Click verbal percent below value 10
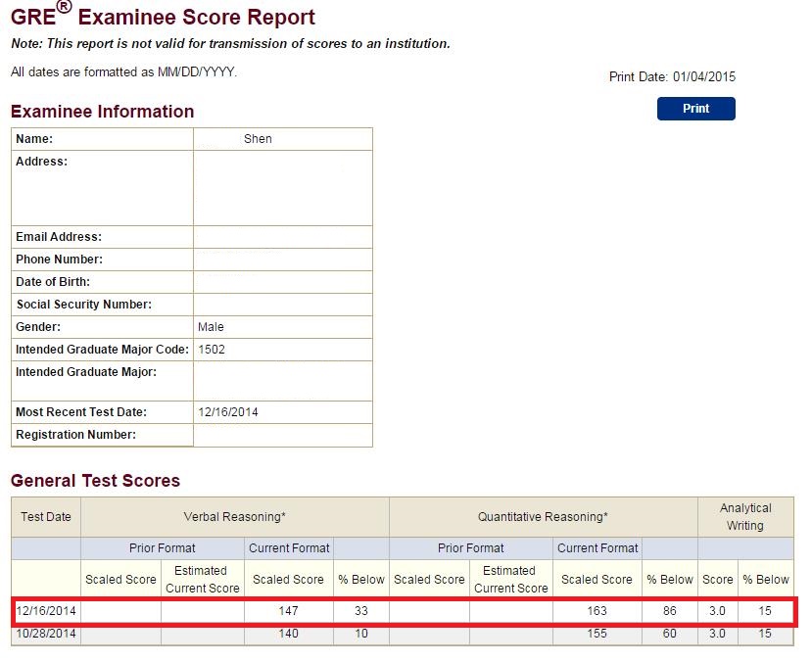The height and width of the screenshot is (662, 812). point(361,634)
